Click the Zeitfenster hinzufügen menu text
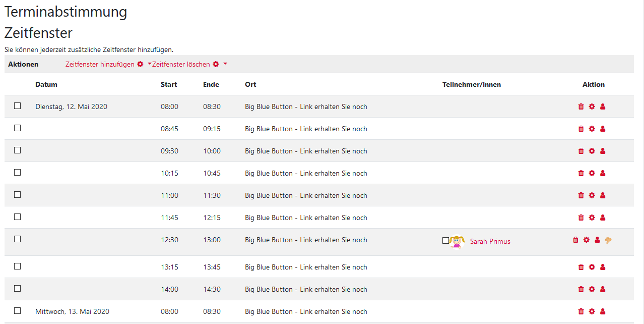 (x=100, y=64)
